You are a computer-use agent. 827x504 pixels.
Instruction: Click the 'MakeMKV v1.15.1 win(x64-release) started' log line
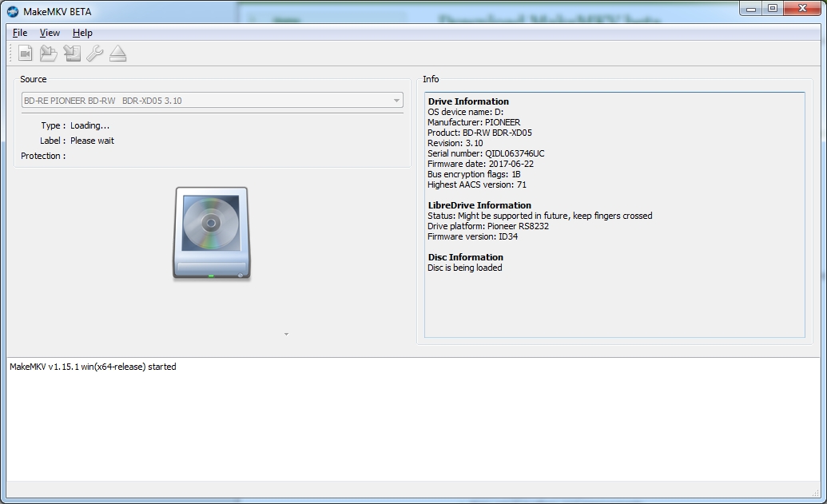[93, 367]
